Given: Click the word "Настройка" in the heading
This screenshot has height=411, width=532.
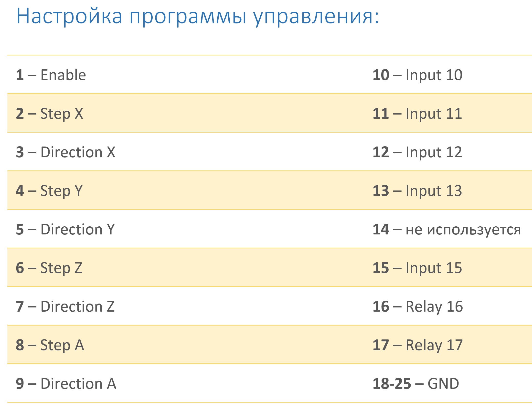Looking at the screenshot, I should [x=69, y=16].
